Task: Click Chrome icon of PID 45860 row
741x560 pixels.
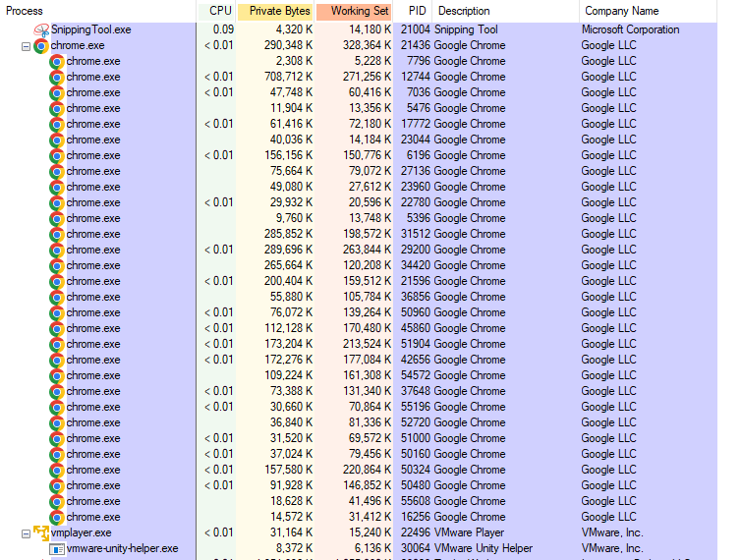Action: pos(57,328)
